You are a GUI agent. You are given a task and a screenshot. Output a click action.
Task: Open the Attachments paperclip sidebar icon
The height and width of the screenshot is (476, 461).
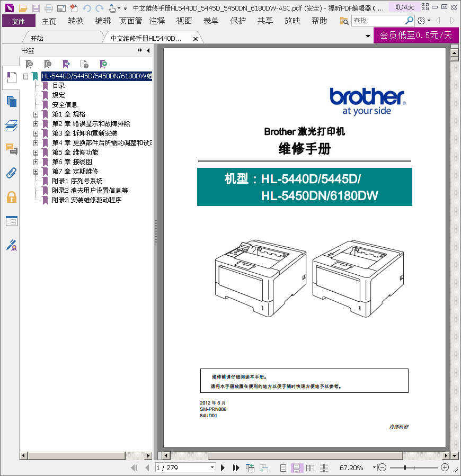coord(12,173)
